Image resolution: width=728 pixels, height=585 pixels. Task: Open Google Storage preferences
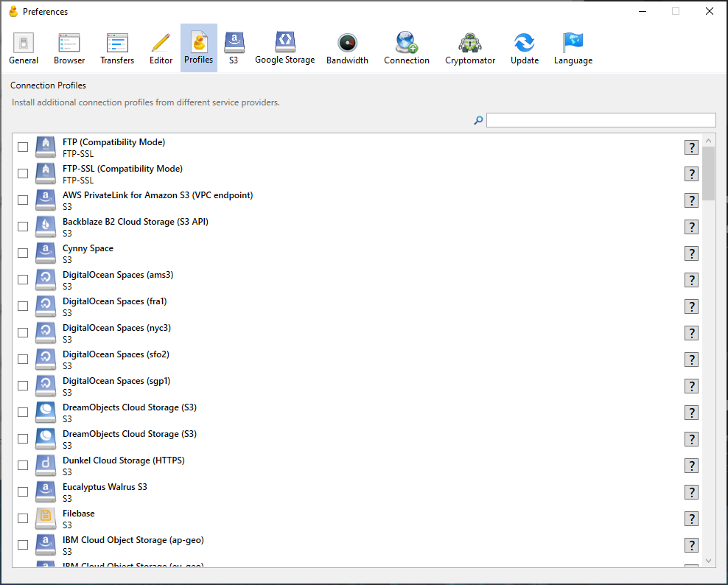[x=284, y=49]
